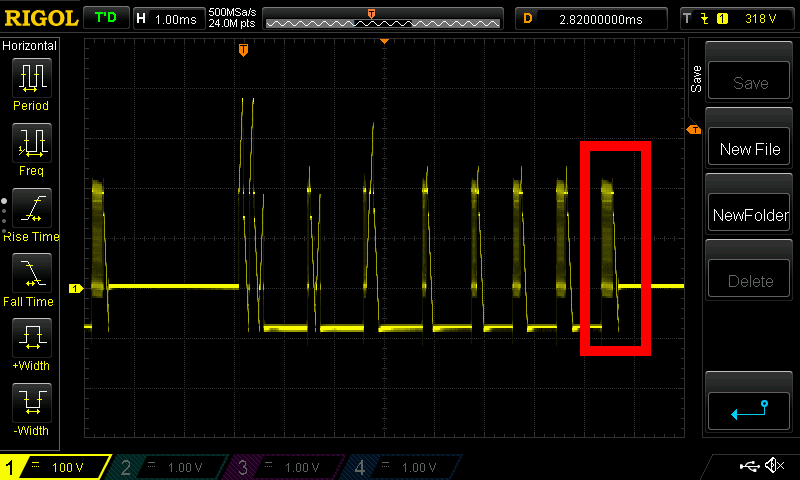
Task: Click the Horizontal menu header
Action: [x=30, y=45]
